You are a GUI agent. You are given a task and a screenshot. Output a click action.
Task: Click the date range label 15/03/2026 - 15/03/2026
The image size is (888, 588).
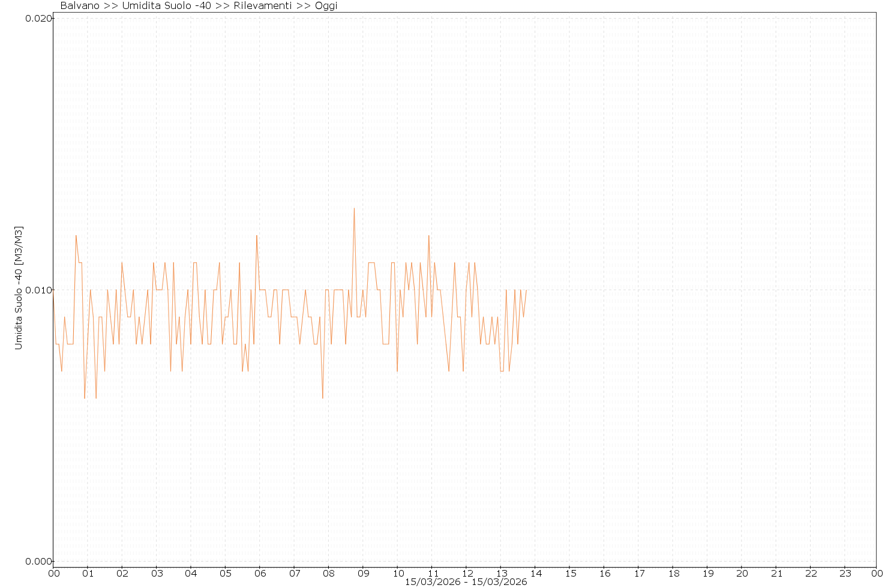(x=466, y=582)
